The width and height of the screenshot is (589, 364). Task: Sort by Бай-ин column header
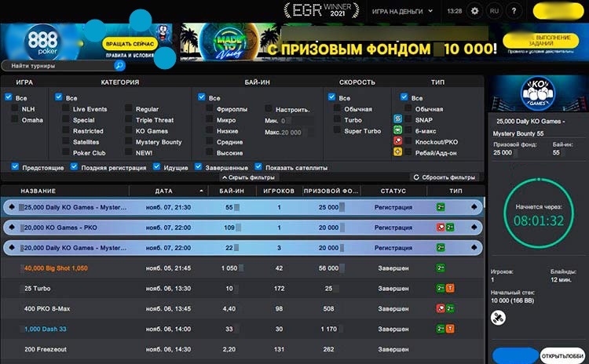pyautogui.click(x=232, y=191)
